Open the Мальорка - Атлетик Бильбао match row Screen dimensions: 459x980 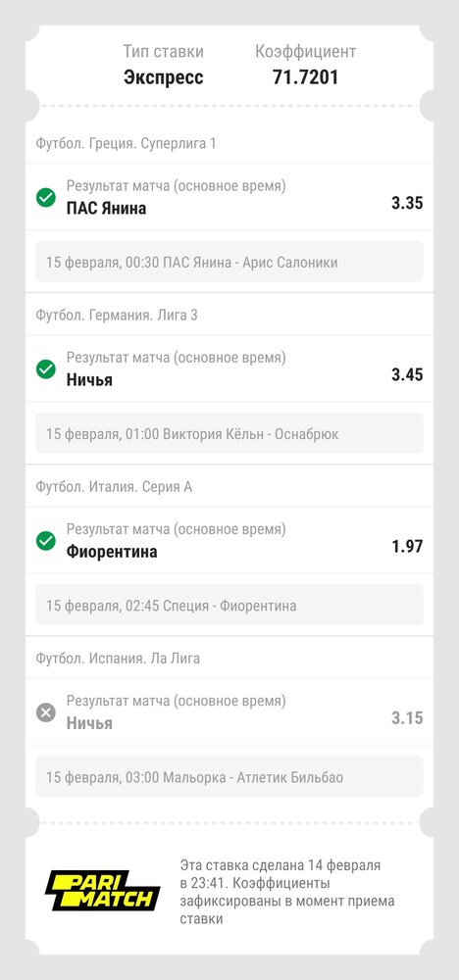click(229, 777)
